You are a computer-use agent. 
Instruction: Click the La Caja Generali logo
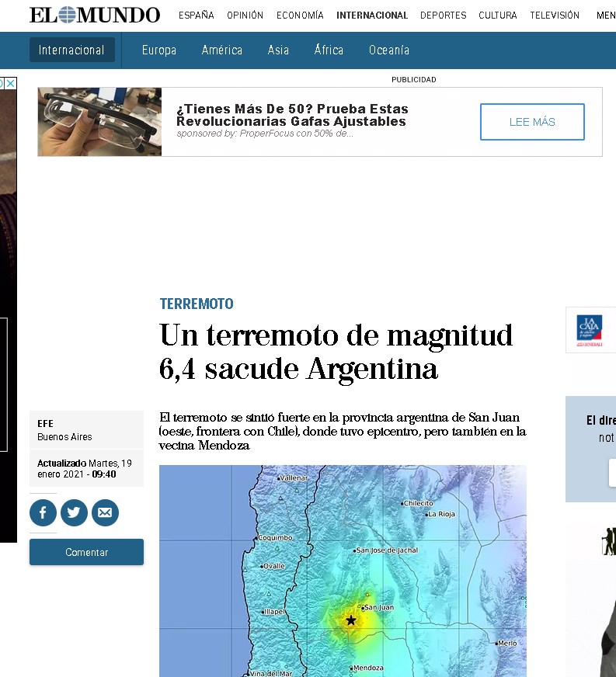tap(590, 330)
